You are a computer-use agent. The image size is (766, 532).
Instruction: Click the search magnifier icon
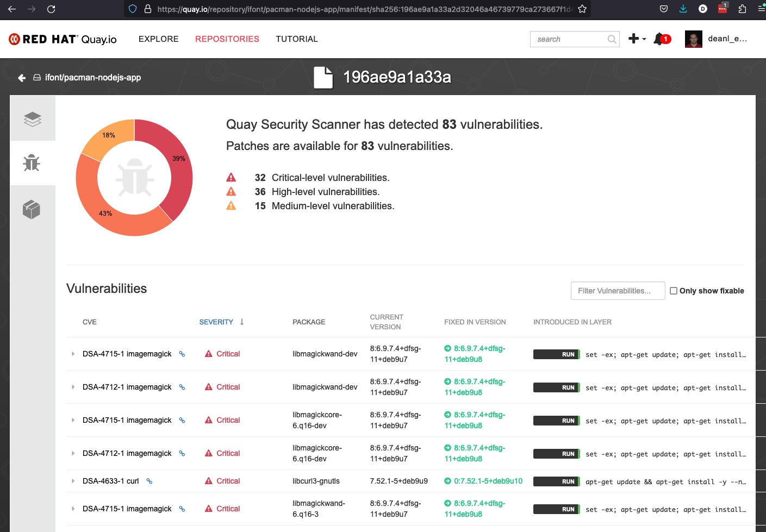coord(612,39)
